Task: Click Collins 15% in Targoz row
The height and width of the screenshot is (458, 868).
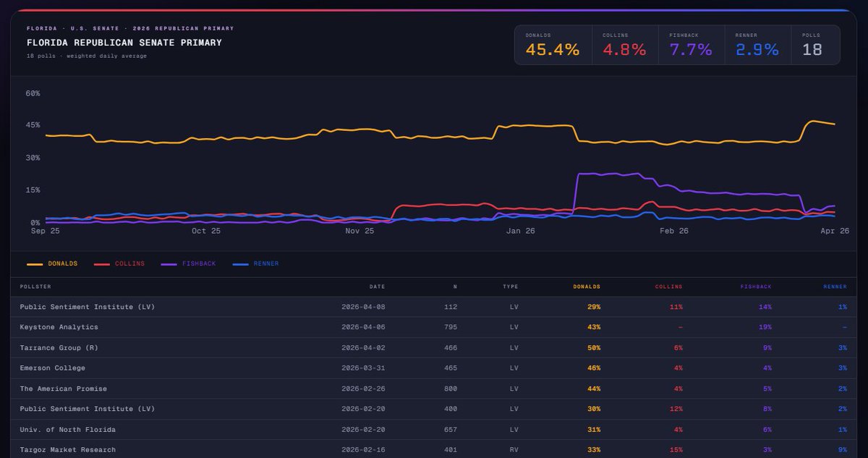Action: pyautogui.click(x=676, y=449)
